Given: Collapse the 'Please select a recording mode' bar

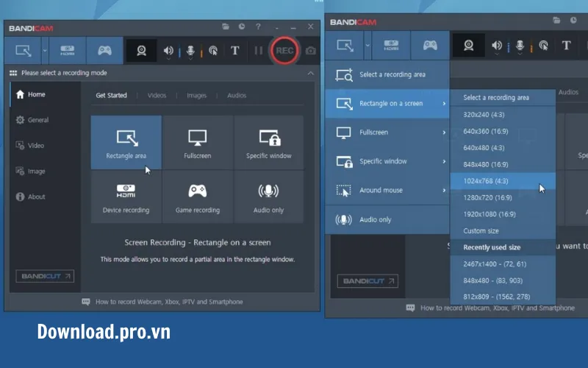Looking at the screenshot, I should pos(310,73).
